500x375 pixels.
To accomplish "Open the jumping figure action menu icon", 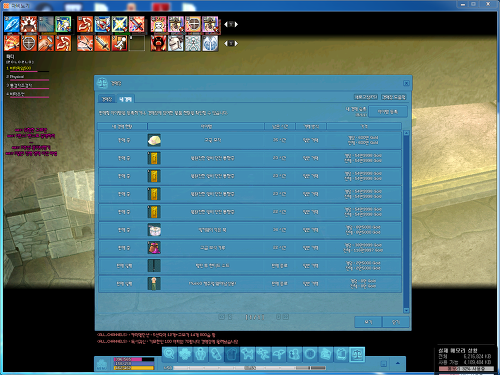I will click(263, 354).
